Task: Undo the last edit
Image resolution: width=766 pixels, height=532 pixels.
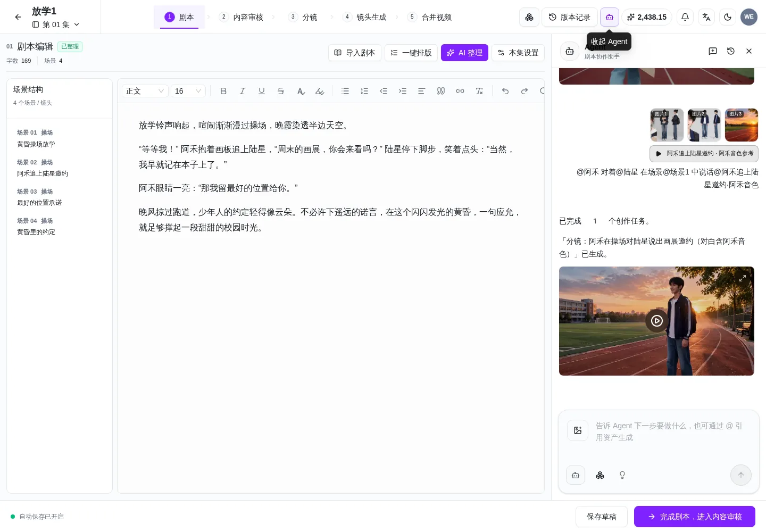Action: point(505,91)
